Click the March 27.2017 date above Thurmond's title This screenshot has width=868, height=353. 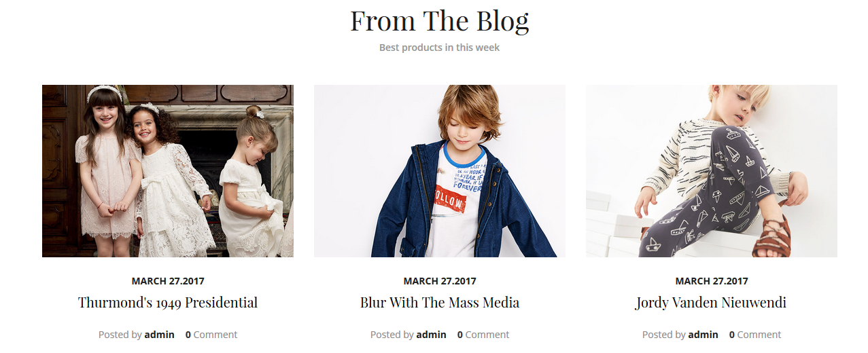coord(168,281)
